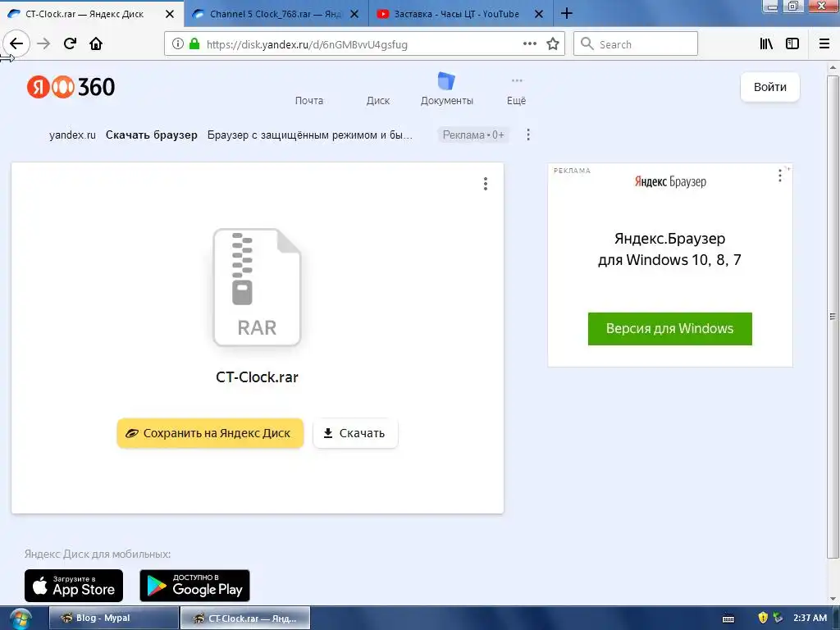Reload the current page

(70, 43)
